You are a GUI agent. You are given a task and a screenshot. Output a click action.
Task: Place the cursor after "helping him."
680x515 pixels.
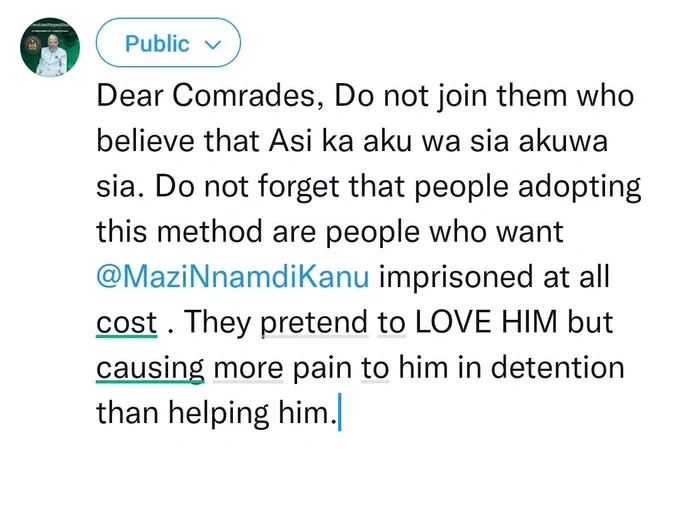click(340, 412)
